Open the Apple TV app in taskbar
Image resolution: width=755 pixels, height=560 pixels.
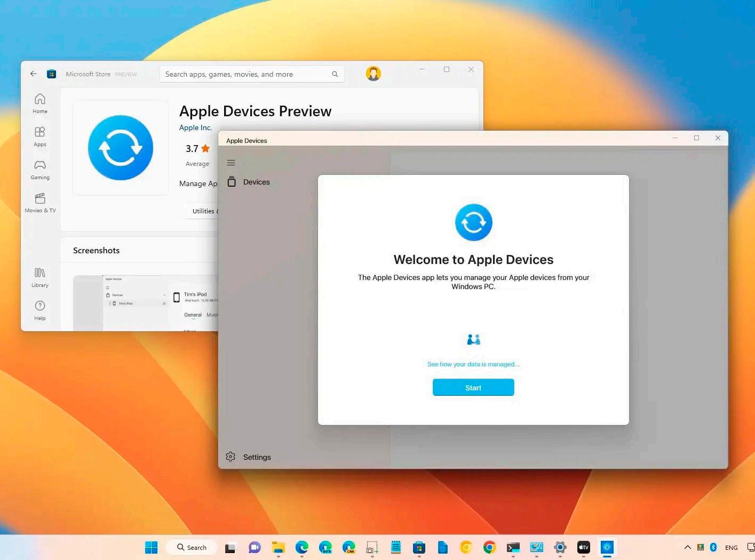[x=583, y=547]
